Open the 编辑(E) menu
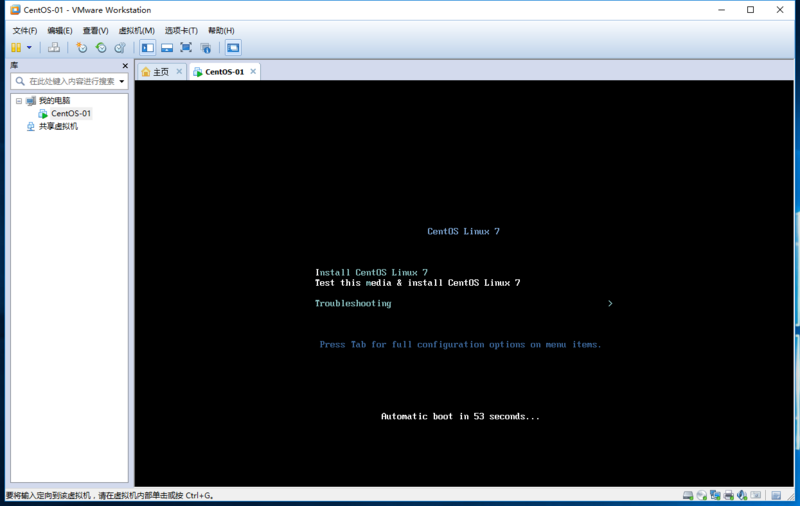800x506 pixels. tap(60, 31)
